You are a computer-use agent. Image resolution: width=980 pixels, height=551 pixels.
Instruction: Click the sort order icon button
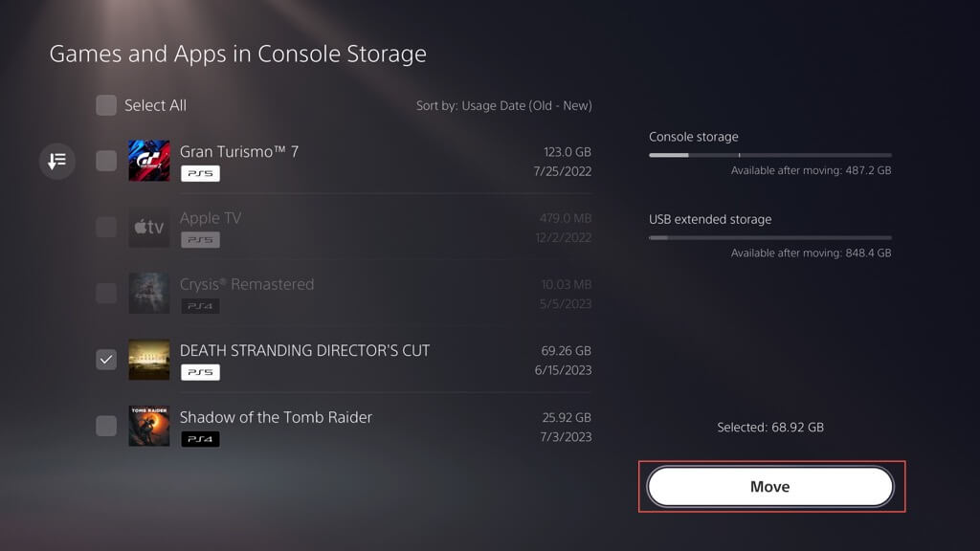57,161
